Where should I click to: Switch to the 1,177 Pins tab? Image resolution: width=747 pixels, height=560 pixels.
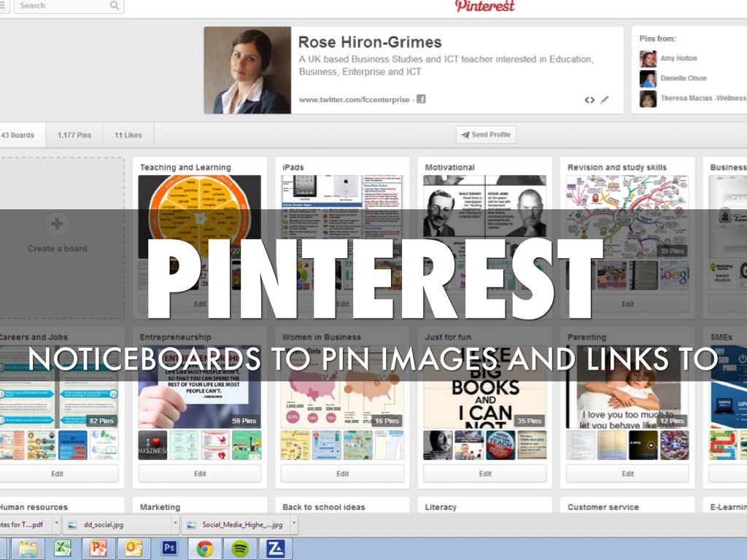[x=74, y=135]
